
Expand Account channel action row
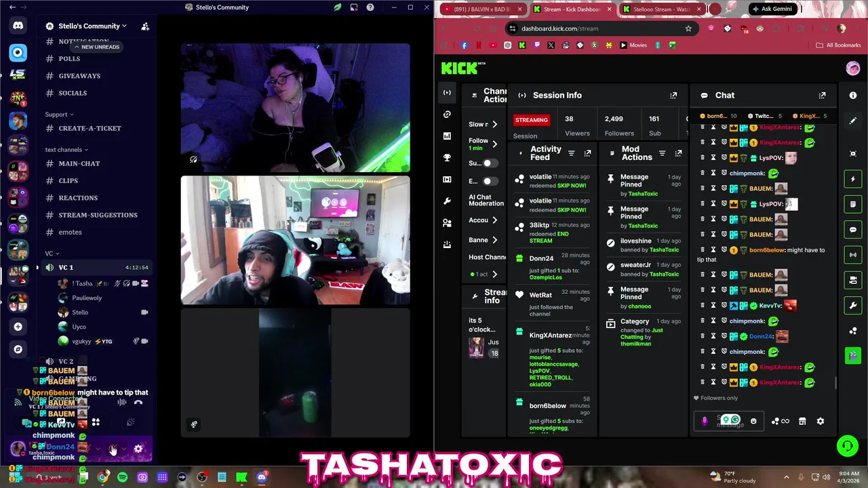click(x=494, y=220)
